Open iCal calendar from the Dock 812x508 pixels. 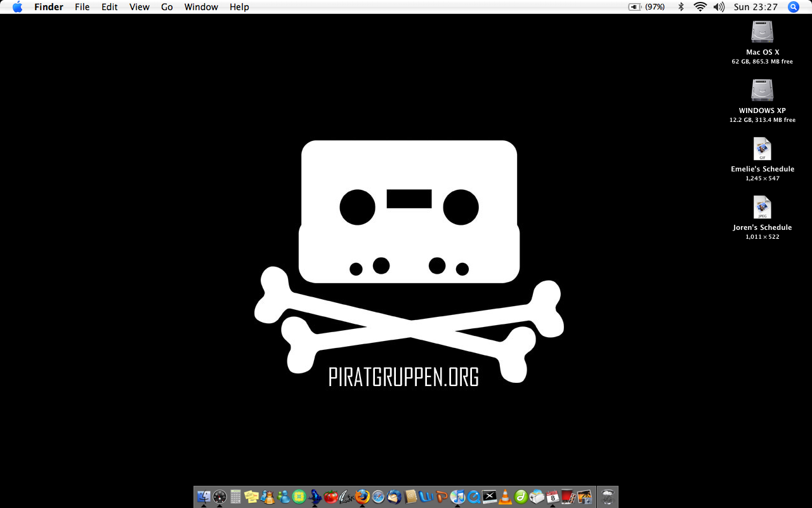click(x=553, y=497)
